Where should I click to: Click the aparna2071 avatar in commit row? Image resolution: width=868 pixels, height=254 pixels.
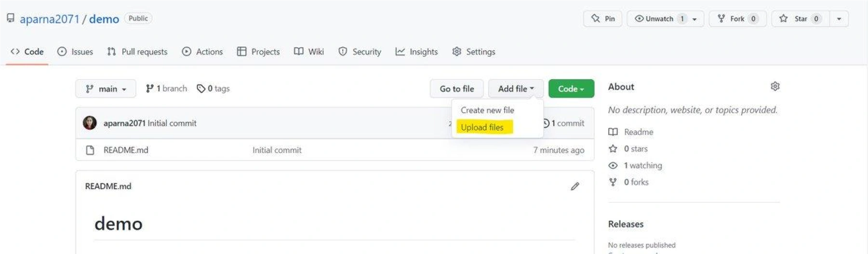tap(90, 123)
